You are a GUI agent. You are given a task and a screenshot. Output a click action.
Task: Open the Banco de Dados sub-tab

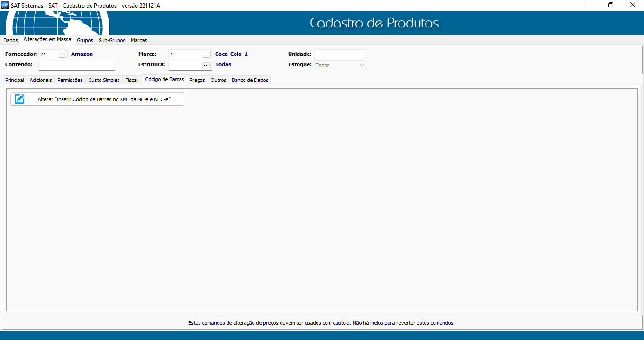[x=250, y=80]
